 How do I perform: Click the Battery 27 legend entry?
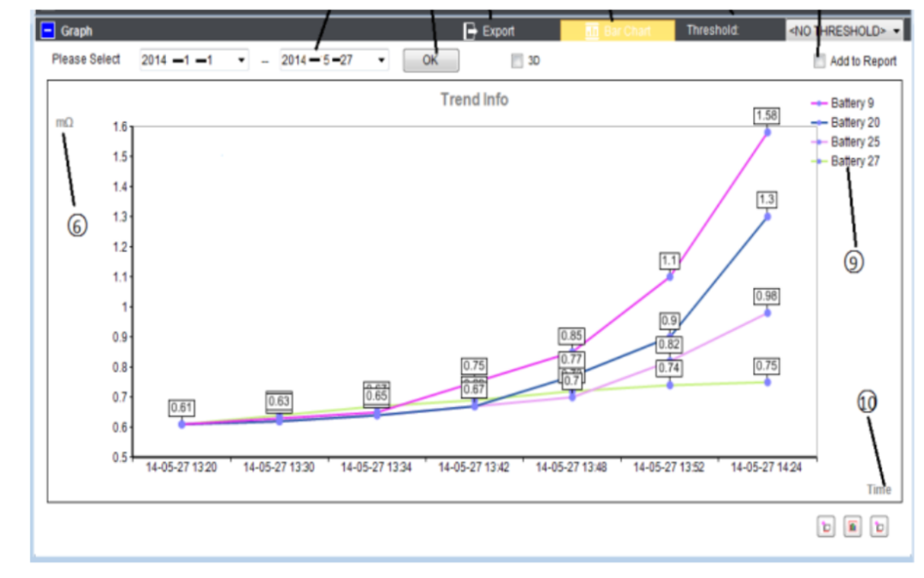pos(845,162)
